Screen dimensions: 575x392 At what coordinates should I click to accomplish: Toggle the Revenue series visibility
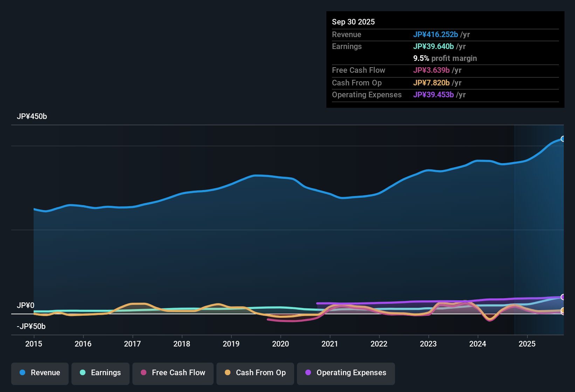(x=40, y=373)
